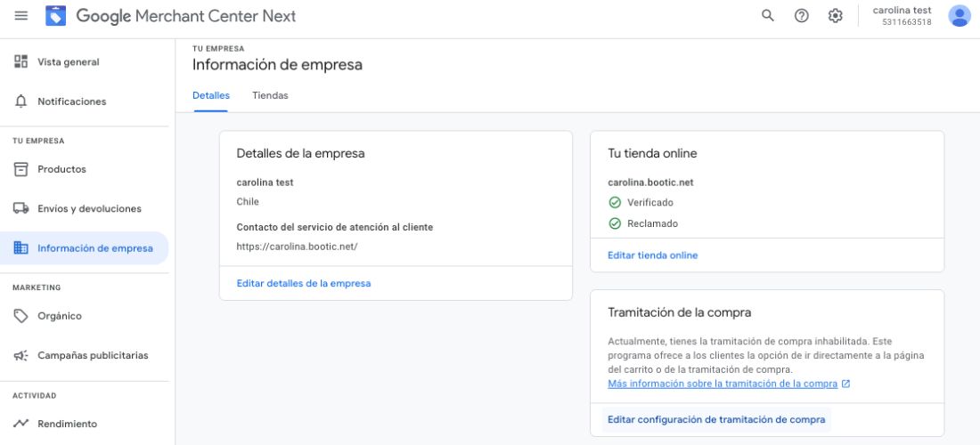Click the external link icon after Más información
Image resolution: width=980 pixels, height=445 pixels.
coord(845,384)
